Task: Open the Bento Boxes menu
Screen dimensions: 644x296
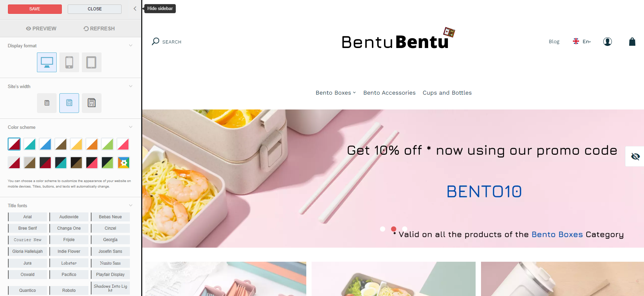Action: coord(335,93)
